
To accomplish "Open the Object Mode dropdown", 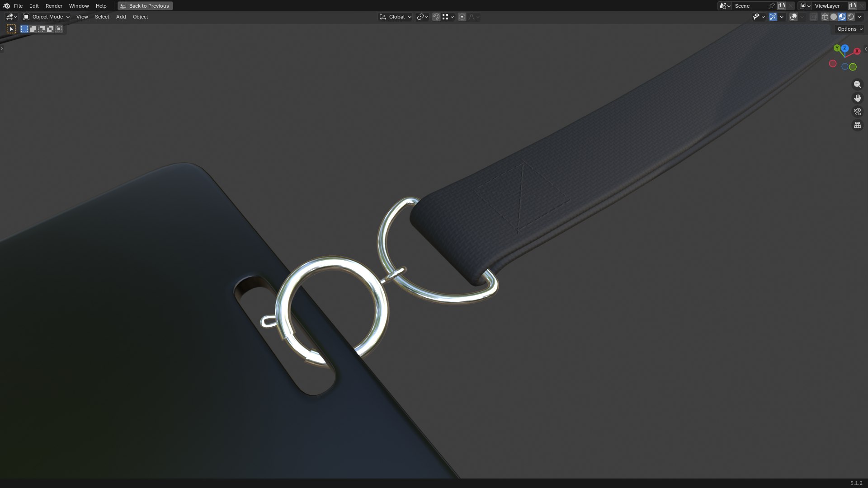I will point(46,17).
